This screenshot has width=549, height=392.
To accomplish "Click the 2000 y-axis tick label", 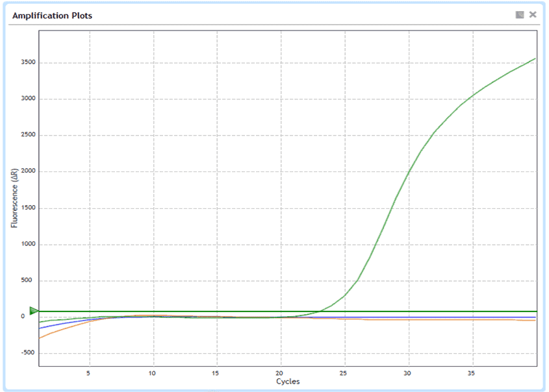I will [x=26, y=172].
